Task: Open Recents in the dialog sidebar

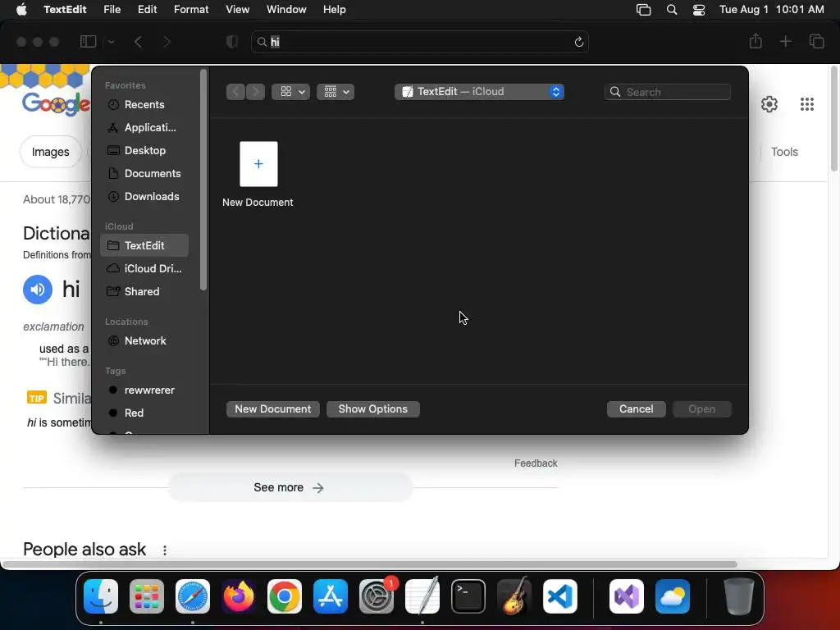Action: tap(144, 104)
